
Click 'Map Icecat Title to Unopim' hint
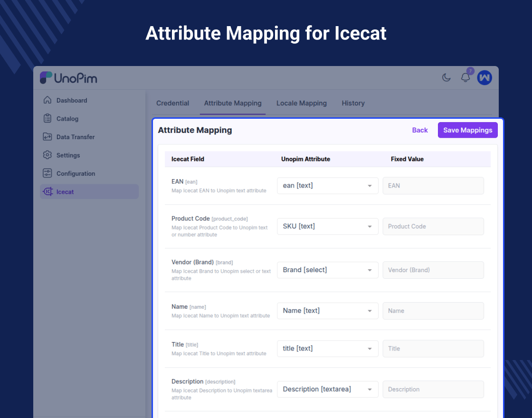[219, 353]
